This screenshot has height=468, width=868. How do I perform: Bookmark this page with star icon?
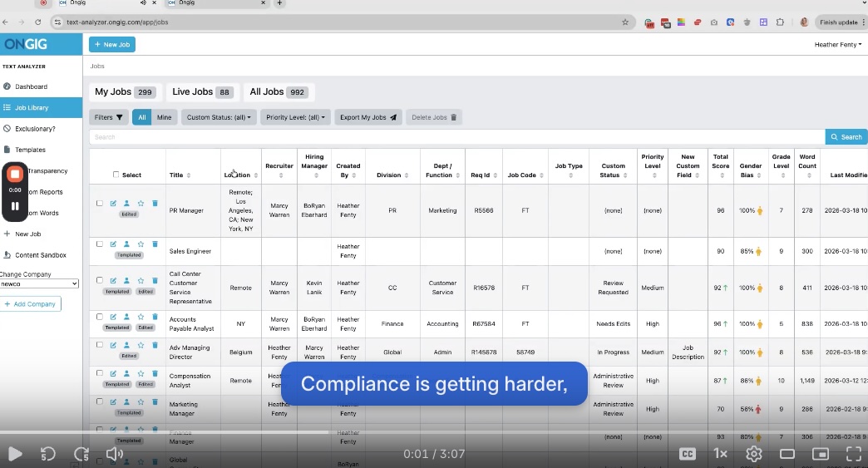pos(625,22)
